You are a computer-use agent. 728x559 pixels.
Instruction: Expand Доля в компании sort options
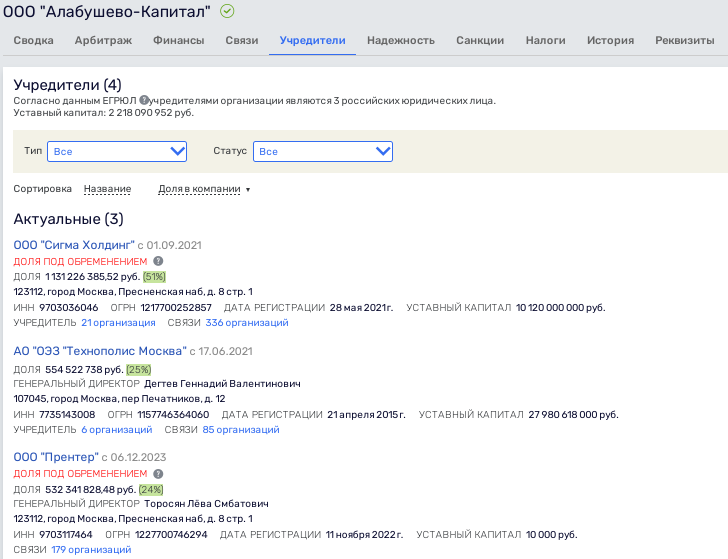[x=204, y=189]
